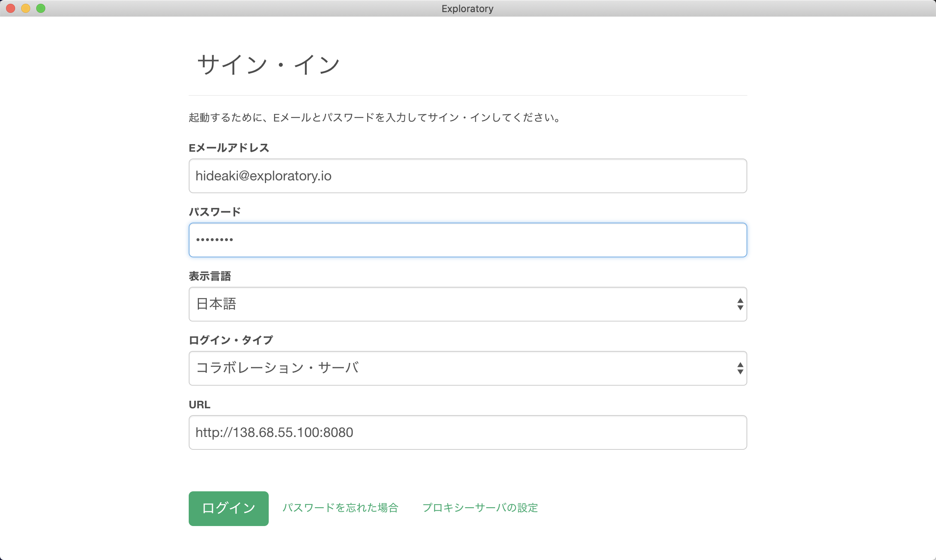This screenshot has height=560, width=936.
Task: Open the ログイン・タイプ dropdown
Action: point(468,368)
